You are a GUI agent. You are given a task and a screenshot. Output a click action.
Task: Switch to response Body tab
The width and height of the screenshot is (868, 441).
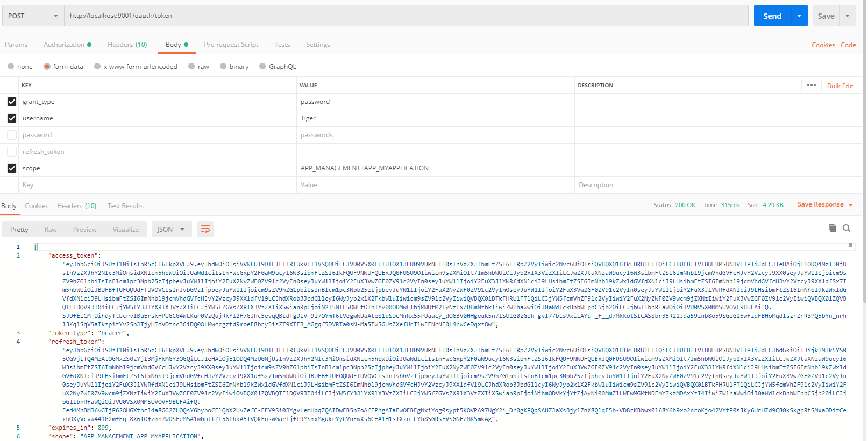pos(9,206)
